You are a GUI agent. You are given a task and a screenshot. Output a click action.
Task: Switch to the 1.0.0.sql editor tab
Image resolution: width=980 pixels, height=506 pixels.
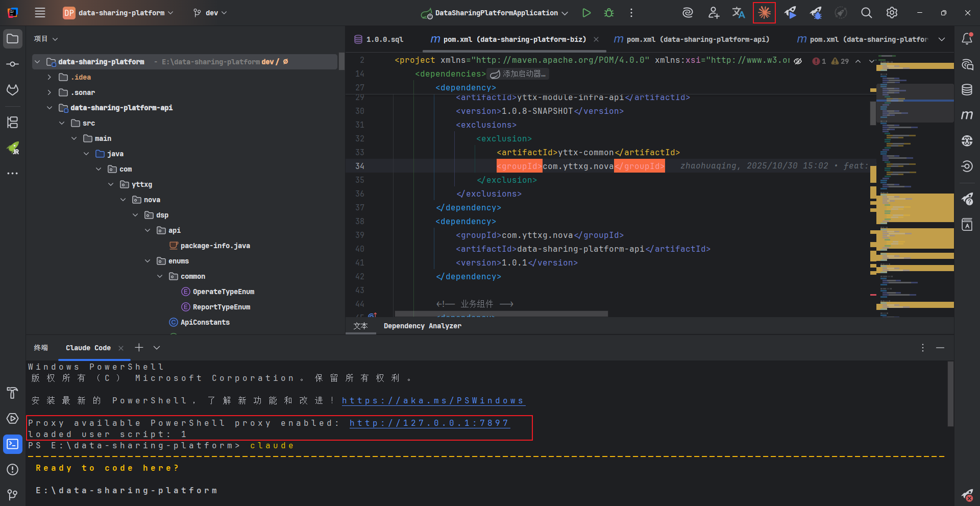tap(379, 39)
